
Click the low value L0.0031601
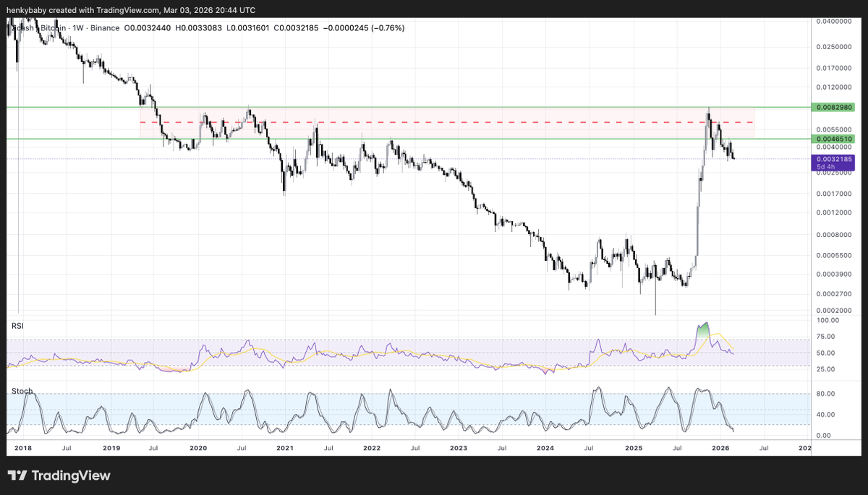pyautogui.click(x=250, y=27)
